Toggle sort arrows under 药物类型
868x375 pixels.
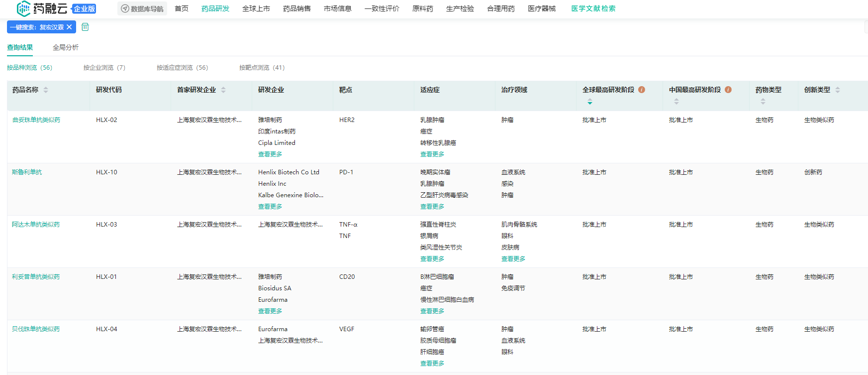763,102
